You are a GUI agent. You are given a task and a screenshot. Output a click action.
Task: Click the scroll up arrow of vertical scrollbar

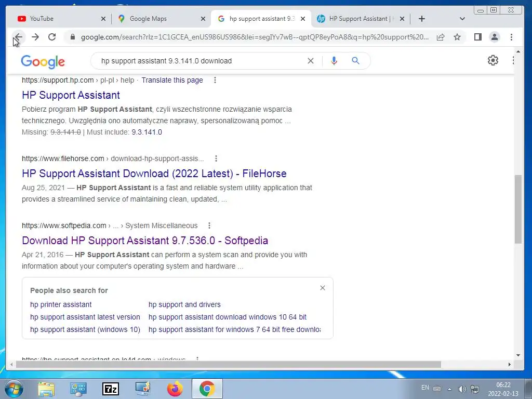[x=518, y=51]
